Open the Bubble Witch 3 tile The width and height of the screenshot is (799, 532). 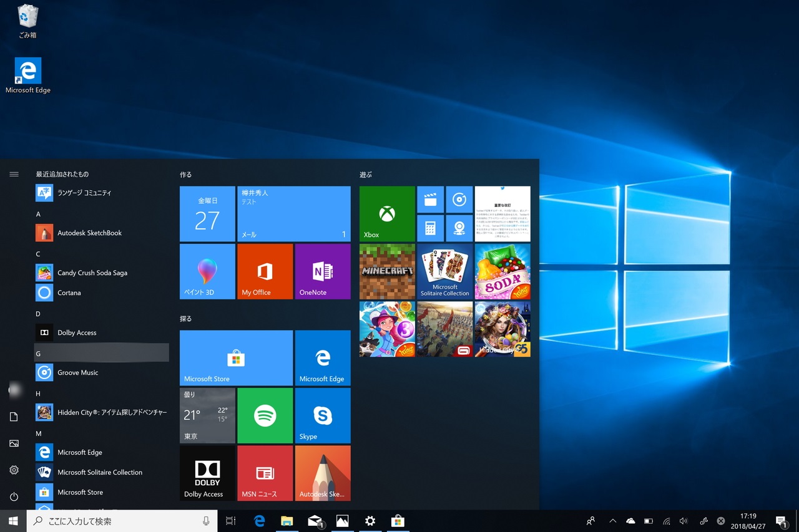(x=387, y=329)
